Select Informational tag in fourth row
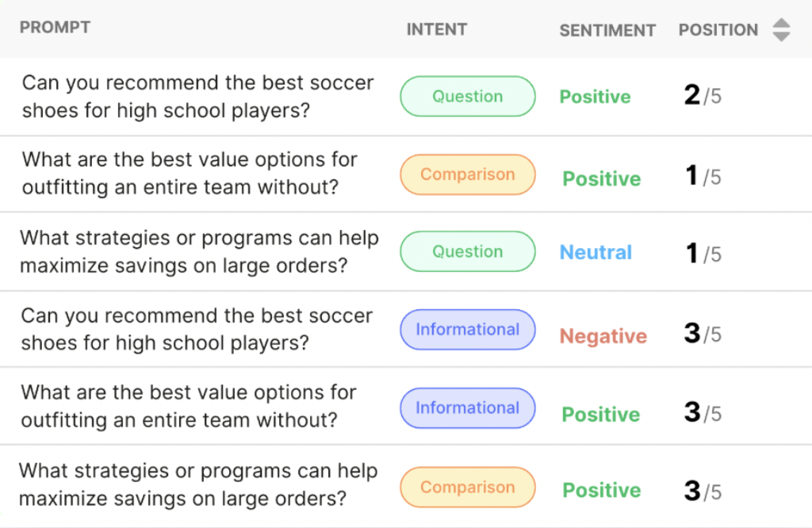The image size is (812, 528). pyautogui.click(x=468, y=329)
